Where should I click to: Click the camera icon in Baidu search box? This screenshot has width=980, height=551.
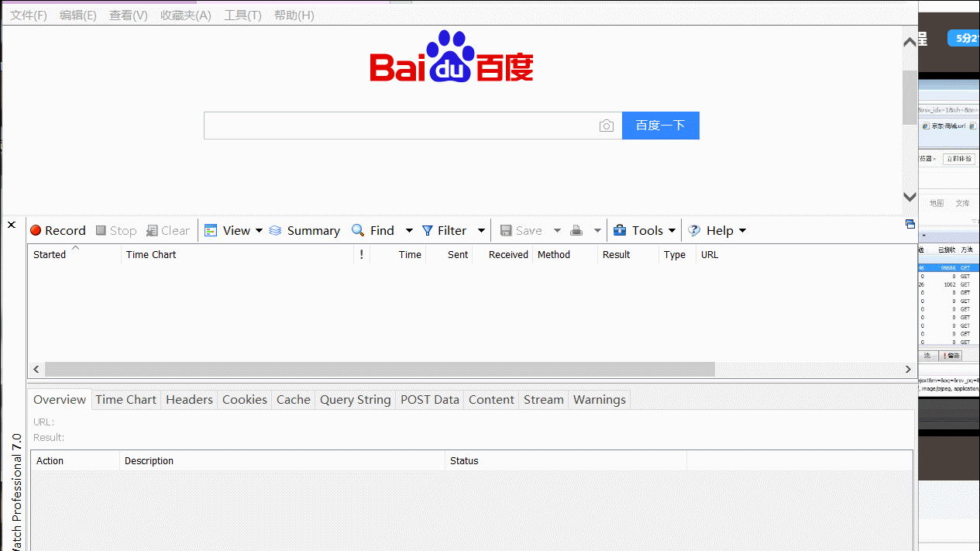tap(607, 126)
